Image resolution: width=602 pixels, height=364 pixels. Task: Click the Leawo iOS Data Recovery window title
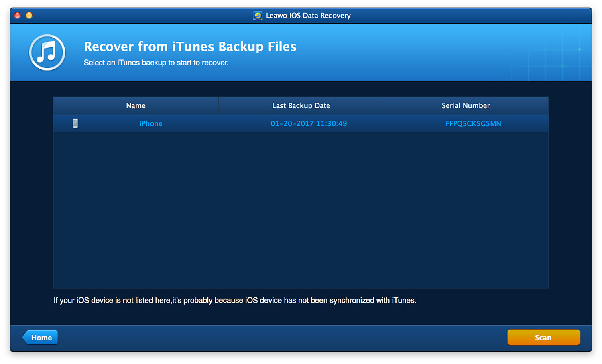(x=308, y=16)
